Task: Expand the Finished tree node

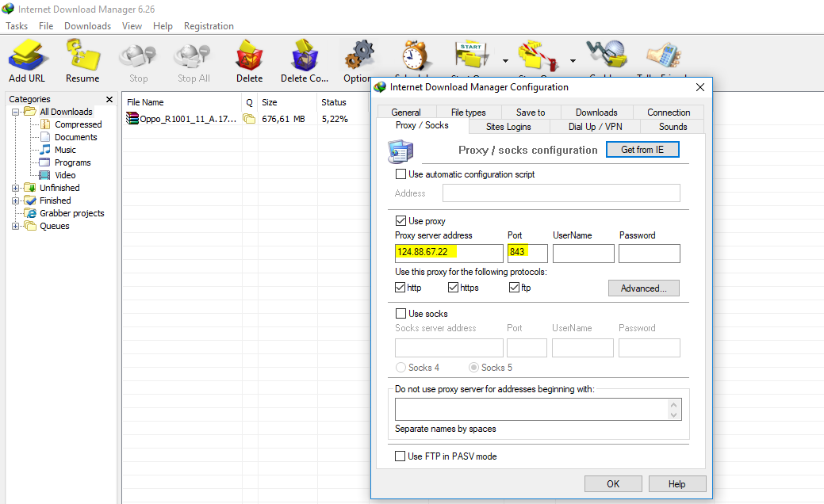Action: [15, 200]
